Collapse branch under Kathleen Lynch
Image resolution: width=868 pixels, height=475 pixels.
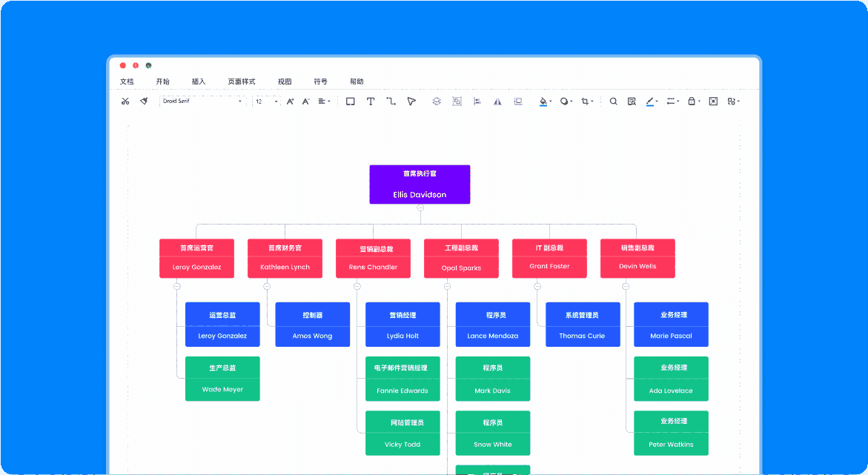pyautogui.click(x=267, y=286)
